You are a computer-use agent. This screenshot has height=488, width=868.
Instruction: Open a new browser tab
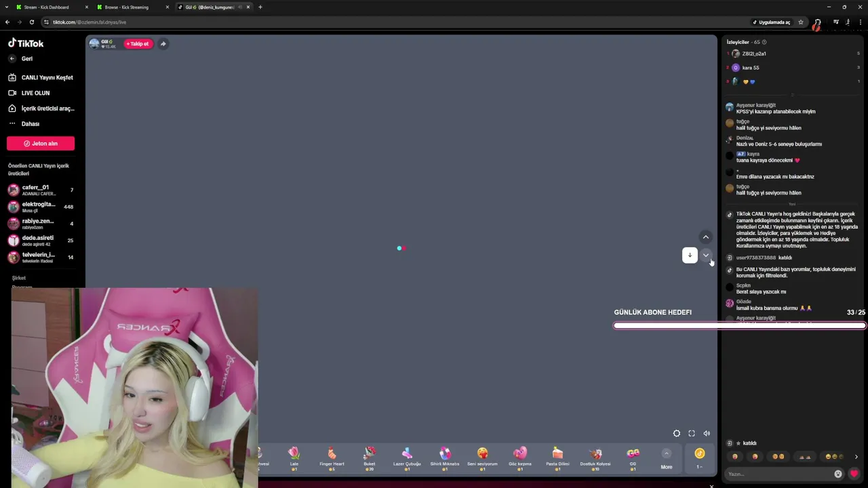(x=260, y=7)
